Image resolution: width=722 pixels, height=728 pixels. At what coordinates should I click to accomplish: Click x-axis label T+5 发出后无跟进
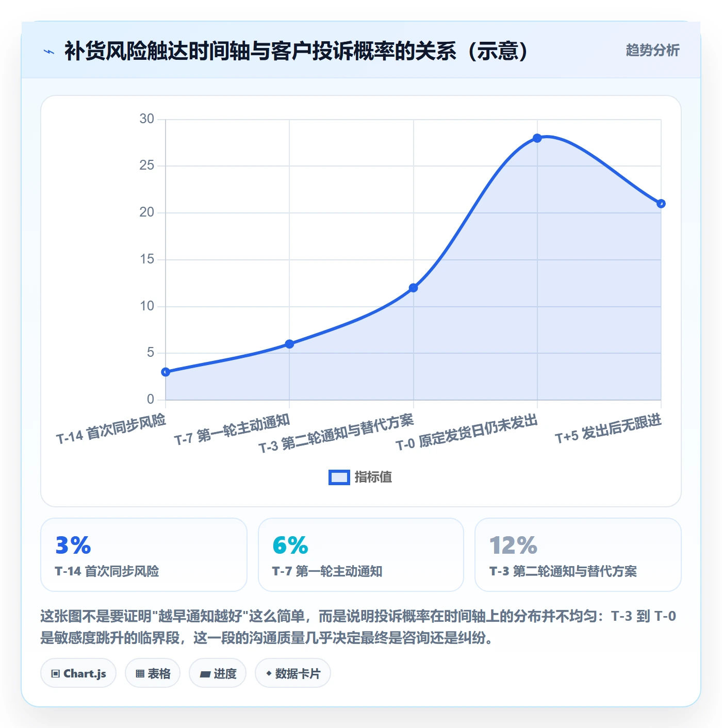[608, 429]
